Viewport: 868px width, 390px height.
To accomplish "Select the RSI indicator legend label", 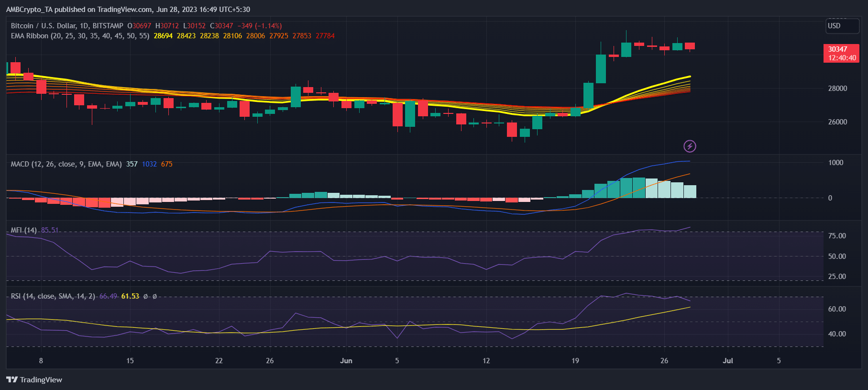I will [x=53, y=296].
